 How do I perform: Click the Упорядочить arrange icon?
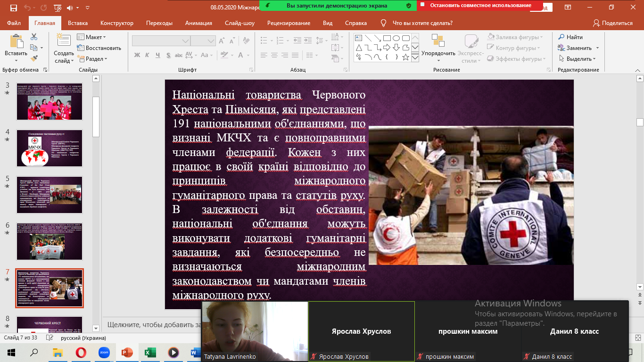tap(438, 41)
